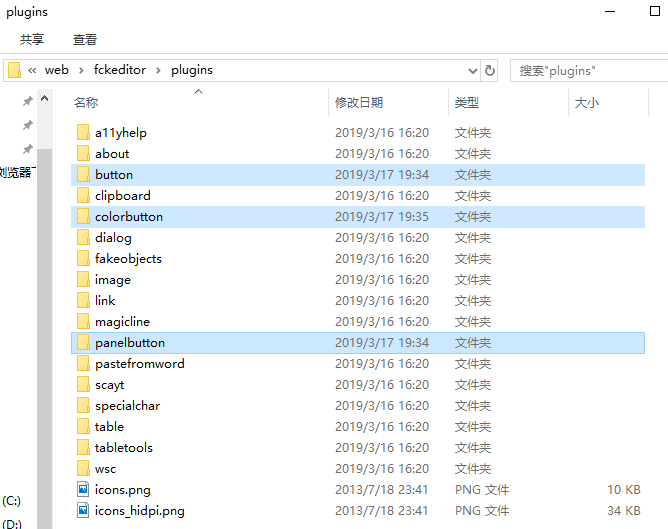Go to fckeditor in breadcrumb path
Viewport: 668px width, 529px height.
click(120, 70)
